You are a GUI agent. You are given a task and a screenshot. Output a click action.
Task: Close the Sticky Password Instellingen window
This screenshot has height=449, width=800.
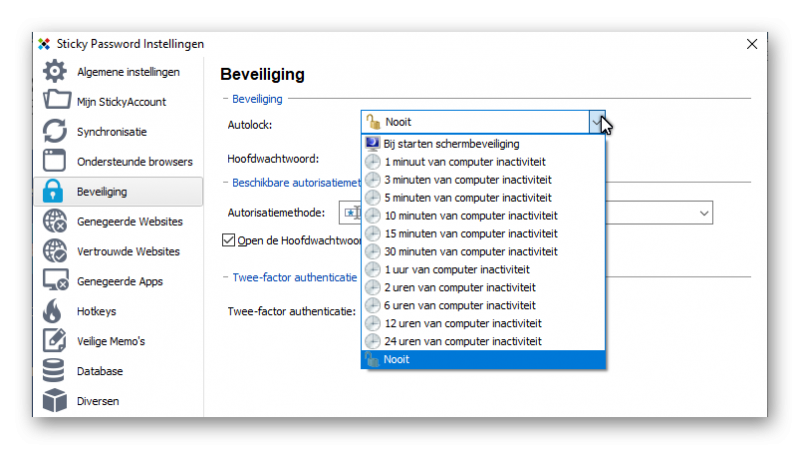pyautogui.click(x=752, y=44)
